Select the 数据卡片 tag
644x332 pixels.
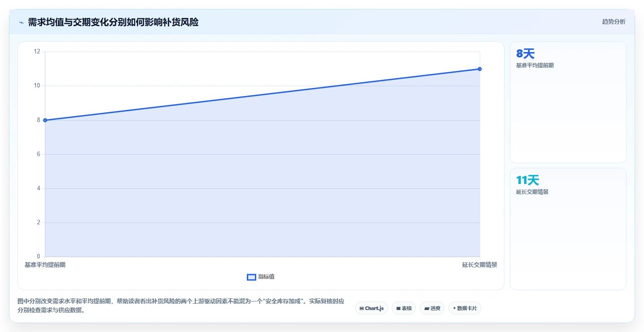(x=465, y=308)
